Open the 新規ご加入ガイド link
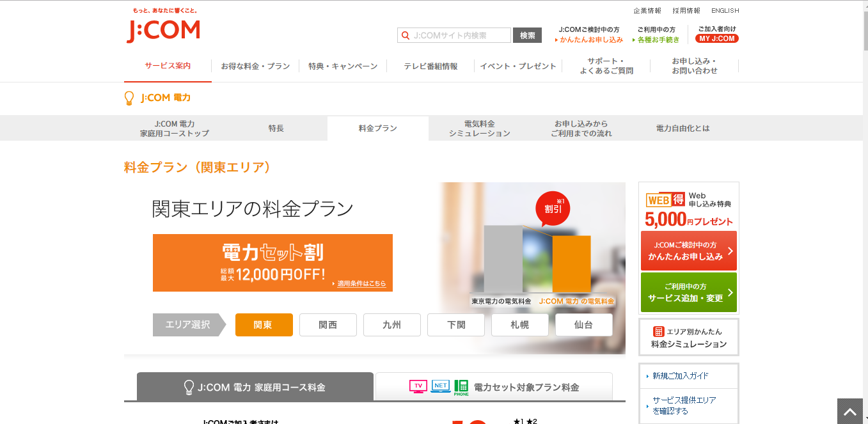 click(681, 376)
